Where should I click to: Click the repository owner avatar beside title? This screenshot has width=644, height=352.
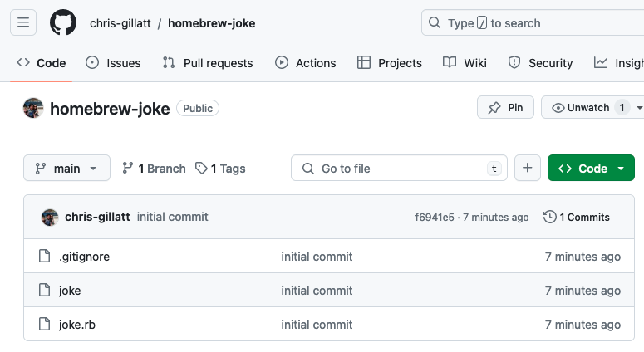tap(33, 108)
